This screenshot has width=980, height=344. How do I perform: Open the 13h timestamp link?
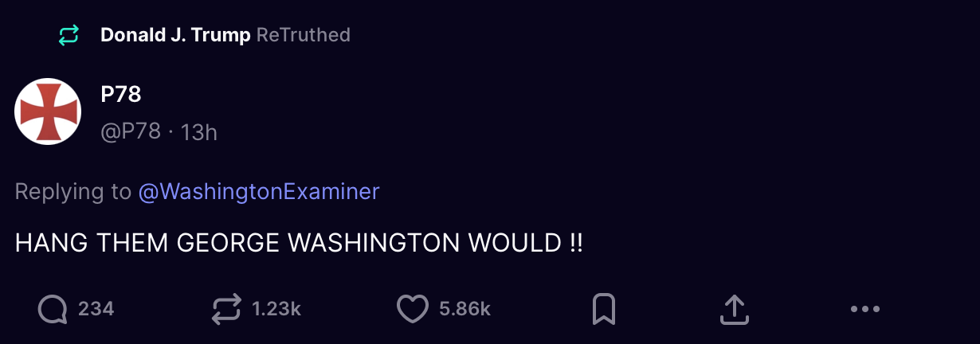199,131
